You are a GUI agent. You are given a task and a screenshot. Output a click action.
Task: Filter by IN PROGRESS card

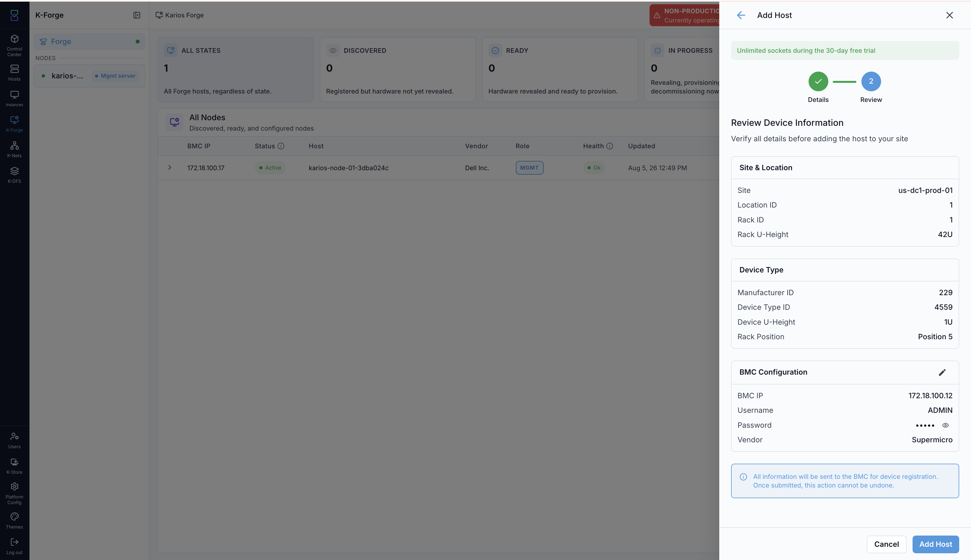tap(682, 70)
